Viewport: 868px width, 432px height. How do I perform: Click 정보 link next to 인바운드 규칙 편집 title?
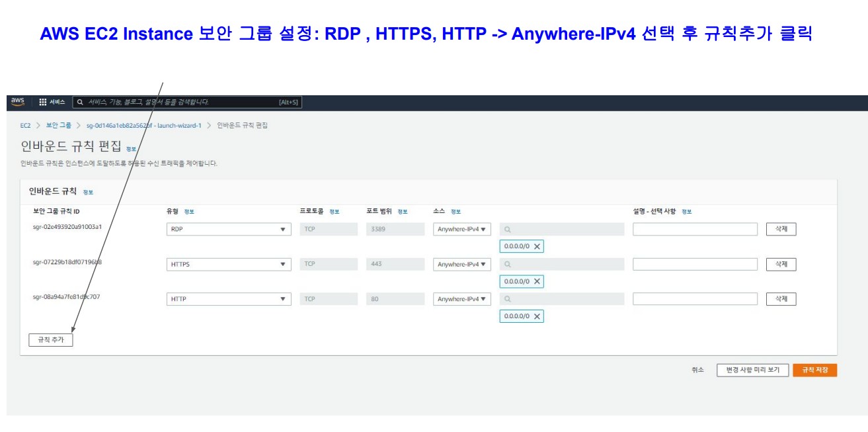(131, 150)
